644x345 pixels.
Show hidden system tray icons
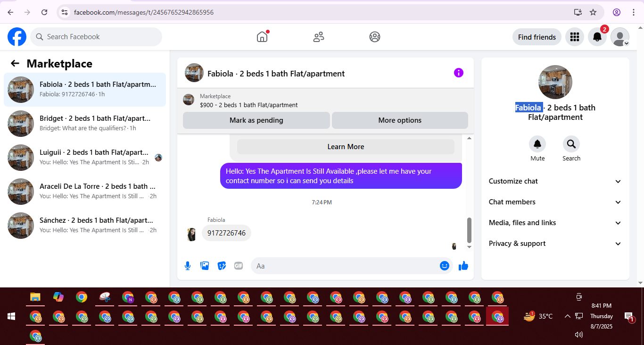coord(568,316)
